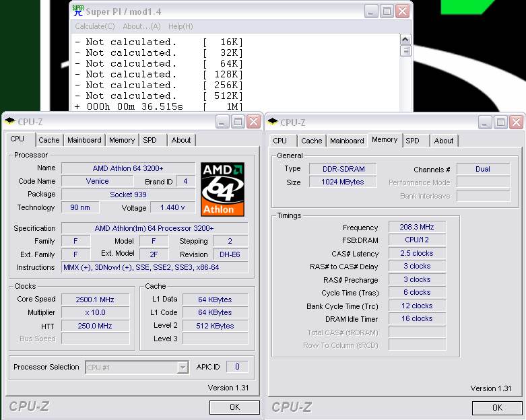Click the Code Name value Venice
526x420 pixels.
point(97,181)
